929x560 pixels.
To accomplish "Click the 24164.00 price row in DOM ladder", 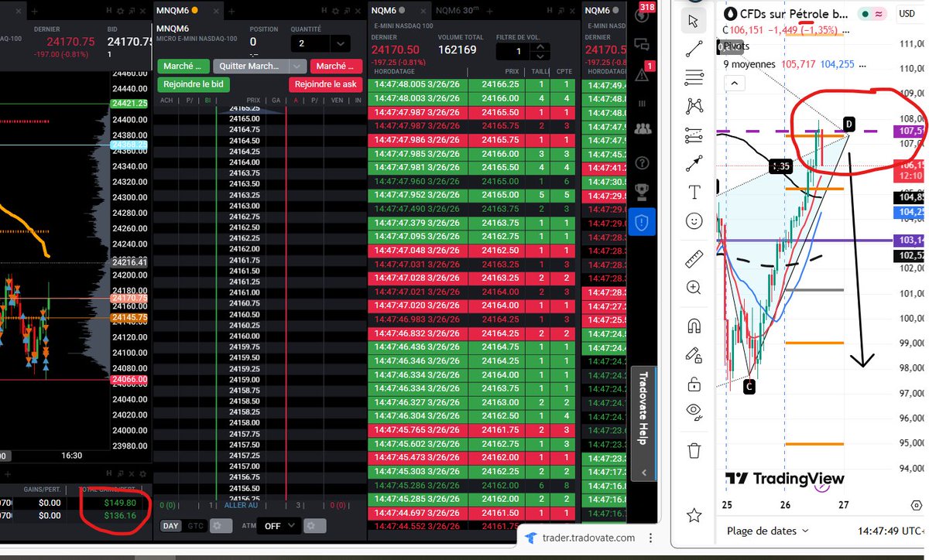I will [x=245, y=162].
